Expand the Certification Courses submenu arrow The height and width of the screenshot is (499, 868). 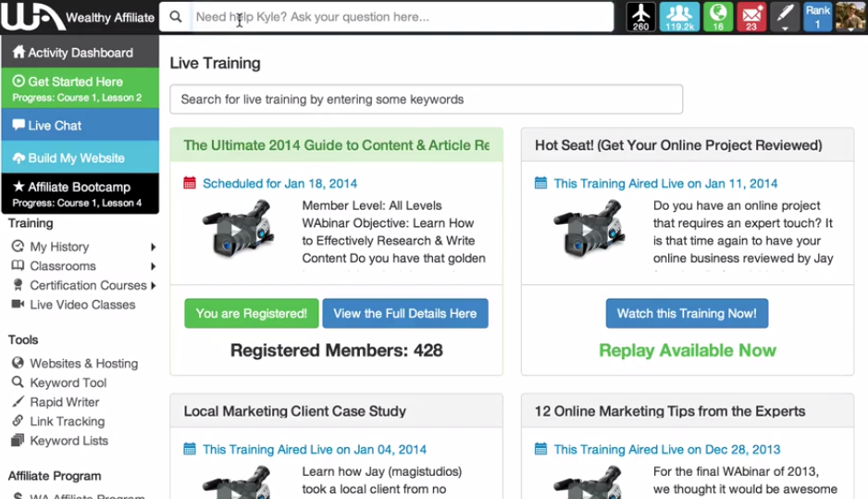(153, 286)
